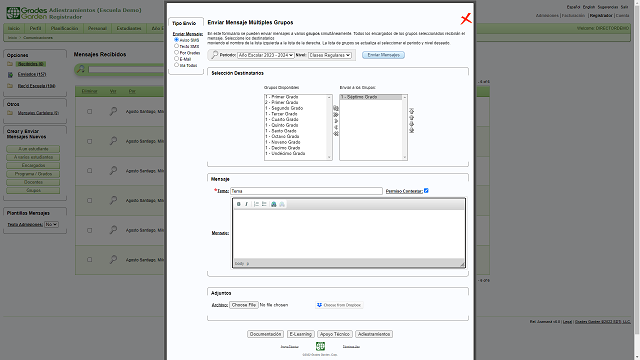Click the Adiestramientos footer button
This screenshot has width=640, height=360.
click(x=374, y=334)
